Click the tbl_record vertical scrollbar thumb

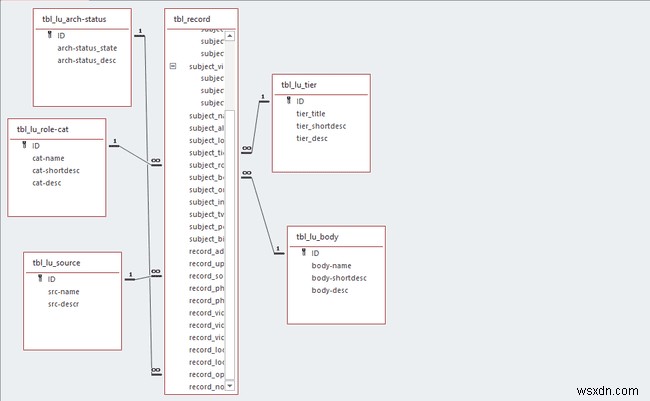coord(230,245)
